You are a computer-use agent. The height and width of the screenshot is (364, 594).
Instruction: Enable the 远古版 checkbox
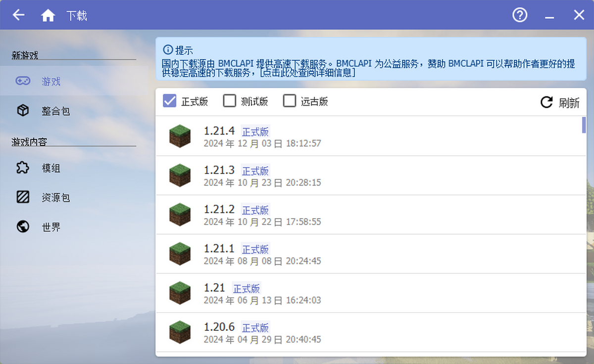(289, 101)
